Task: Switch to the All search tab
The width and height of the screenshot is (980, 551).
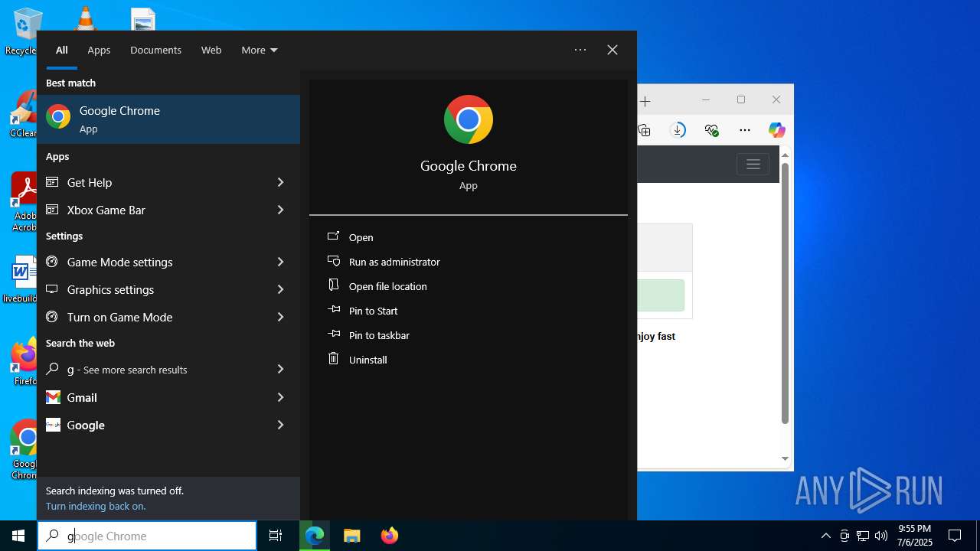Action: point(62,50)
